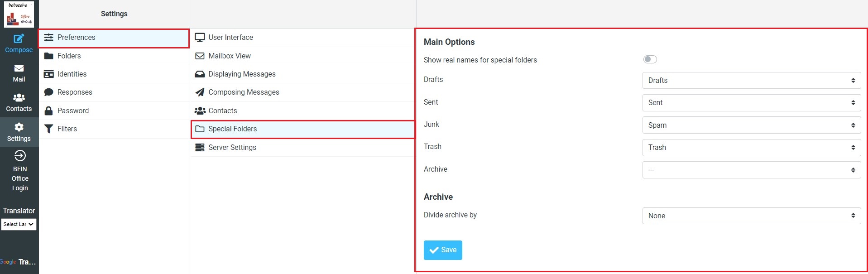Click the Settings gear icon
The height and width of the screenshot is (274, 868).
[x=19, y=127]
